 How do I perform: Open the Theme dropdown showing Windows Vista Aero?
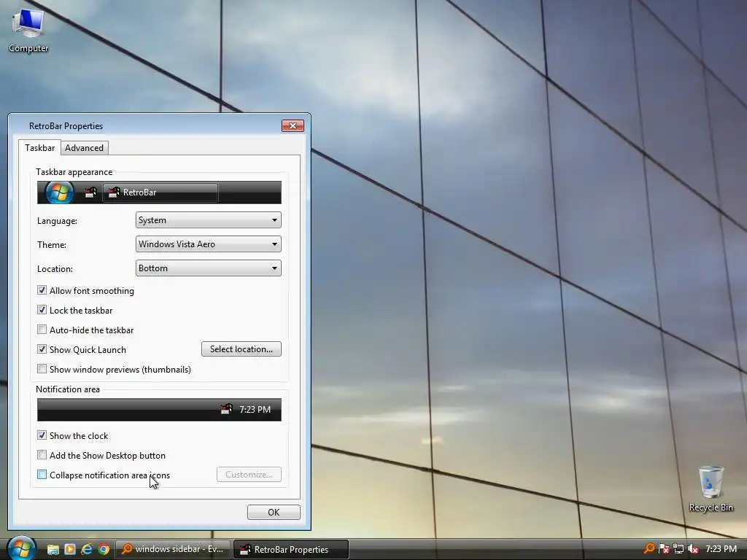[x=208, y=244]
